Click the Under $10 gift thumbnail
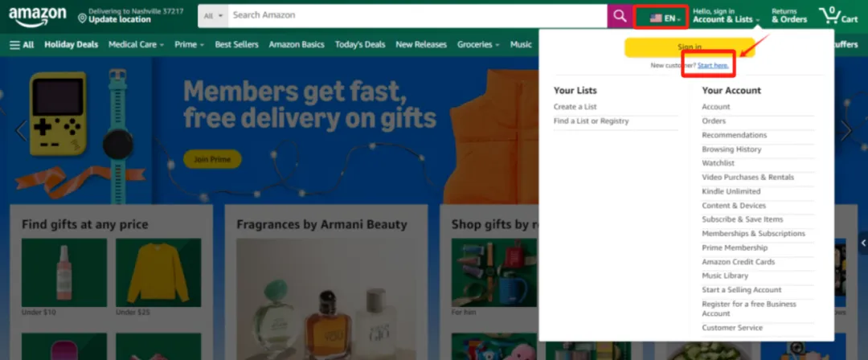This screenshot has height=360, width=868. 64,272
